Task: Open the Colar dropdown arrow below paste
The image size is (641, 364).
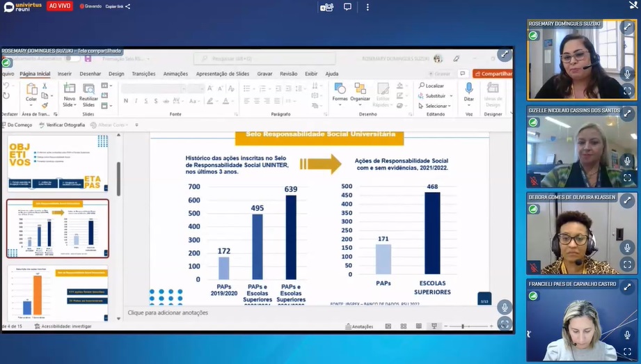Action: [31, 105]
